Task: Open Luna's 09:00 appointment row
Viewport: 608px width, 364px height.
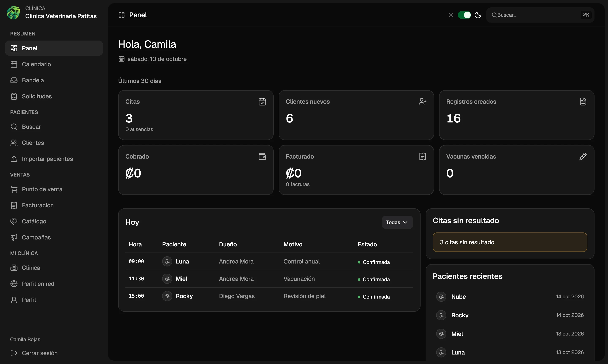Action: coord(269,261)
